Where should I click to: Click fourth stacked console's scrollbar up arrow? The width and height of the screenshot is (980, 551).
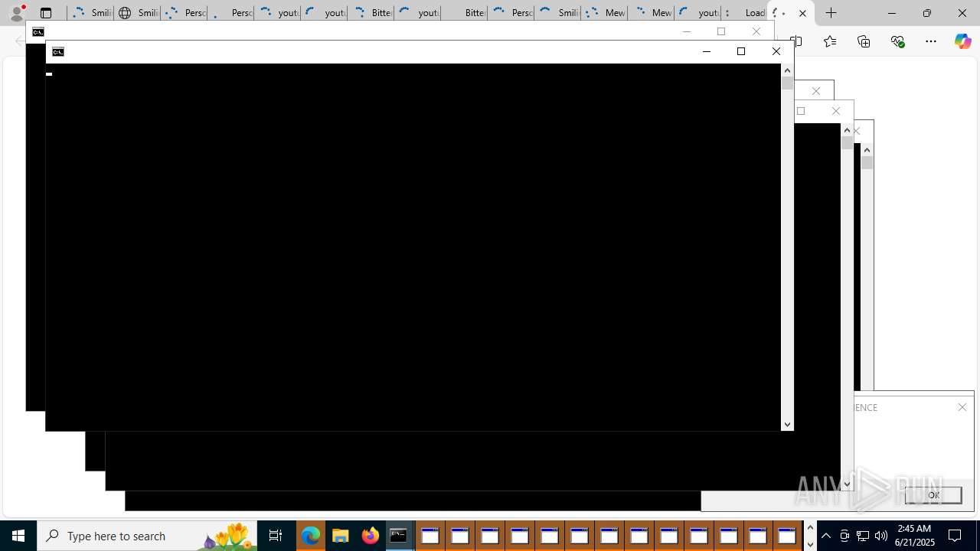[x=847, y=130]
